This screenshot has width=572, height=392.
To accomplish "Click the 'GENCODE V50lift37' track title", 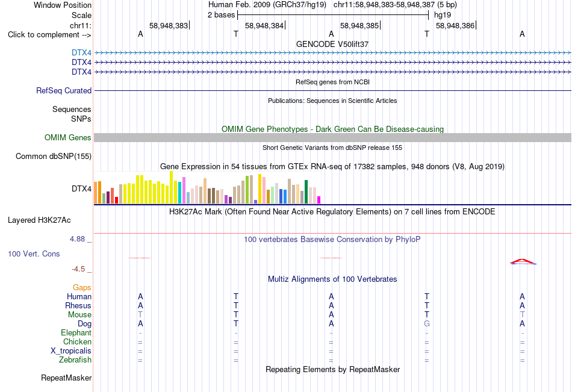I will 332,44.
